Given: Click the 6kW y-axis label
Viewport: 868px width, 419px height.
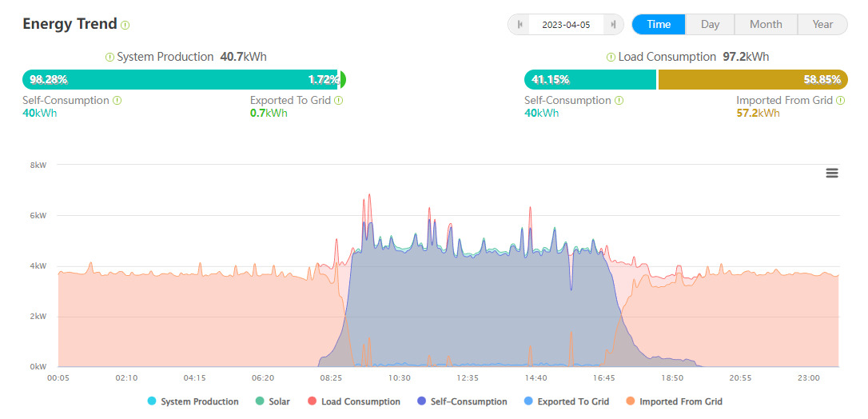Looking at the screenshot, I should pos(38,215).
